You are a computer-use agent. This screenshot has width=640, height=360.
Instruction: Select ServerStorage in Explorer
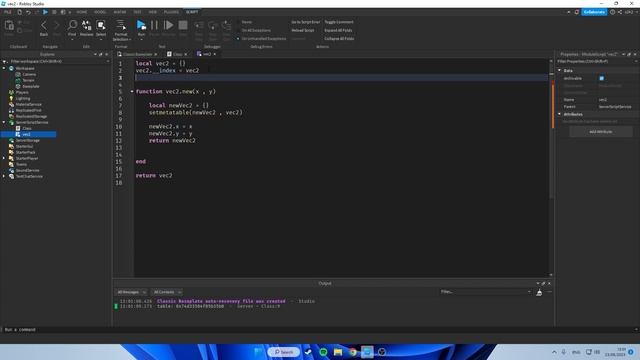click(x=27, y=140)
